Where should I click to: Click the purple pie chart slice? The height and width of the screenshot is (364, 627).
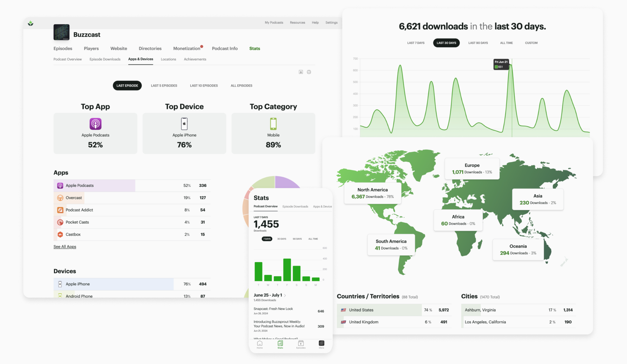[287, 182]
